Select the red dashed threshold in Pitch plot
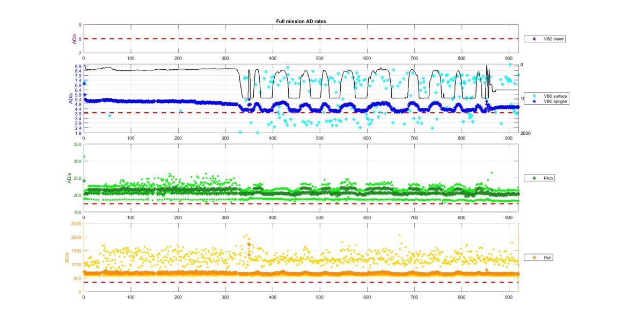Viewport: 644px width, 328px height. [x=301, y=203]
